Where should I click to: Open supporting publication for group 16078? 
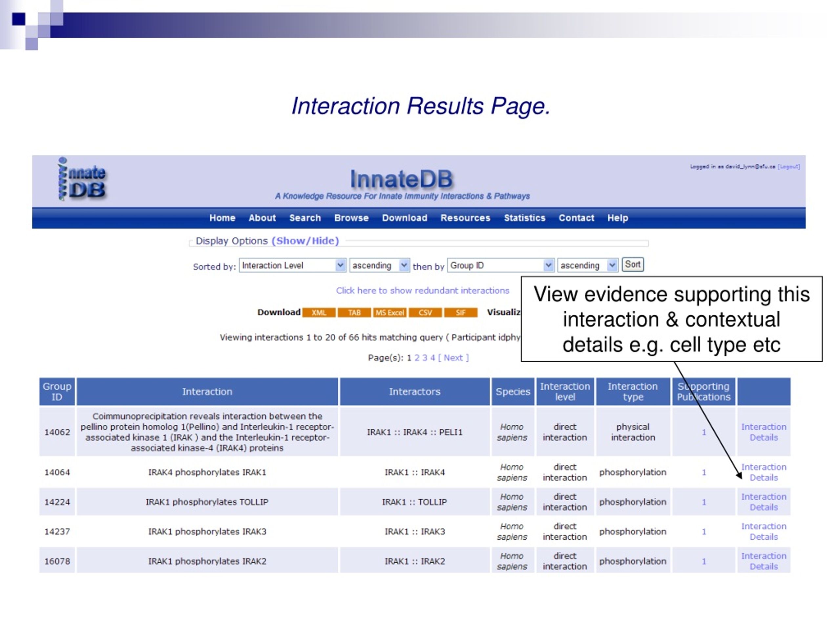pyautogui.click(x=704, y=561)
